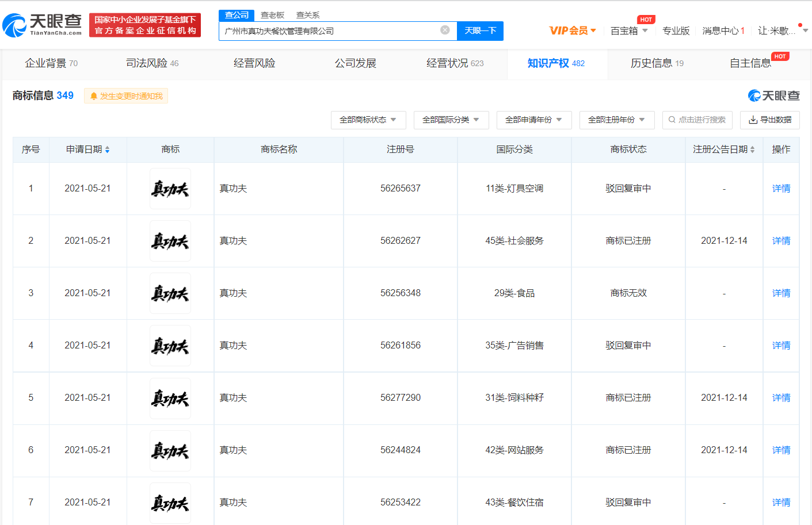The height and width of the screenshot is (525, 812).
Task: Sort by application date arrows
Action: (x=107, y=150)
